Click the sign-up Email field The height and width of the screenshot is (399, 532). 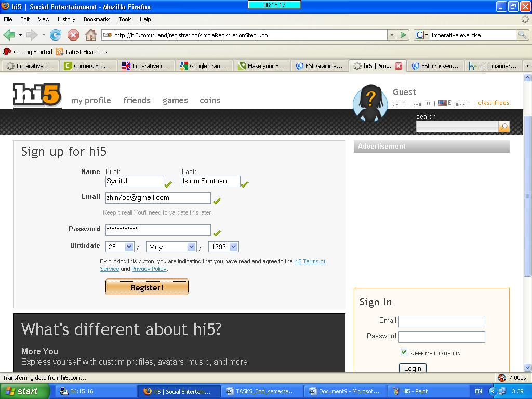click(x=158, y=198)
